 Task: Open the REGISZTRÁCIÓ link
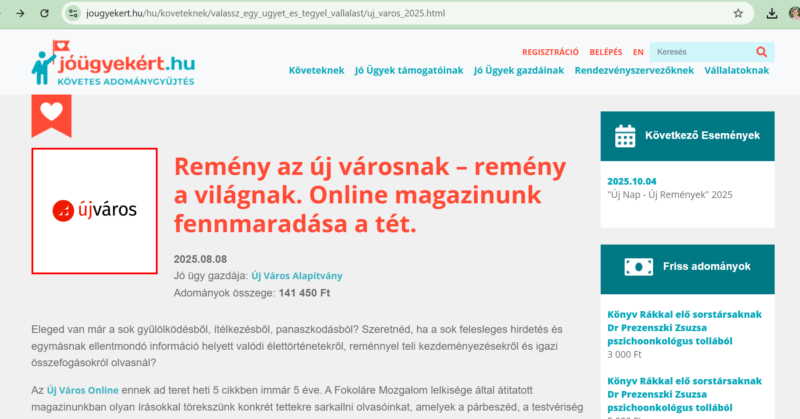click(x=550, y=52)
